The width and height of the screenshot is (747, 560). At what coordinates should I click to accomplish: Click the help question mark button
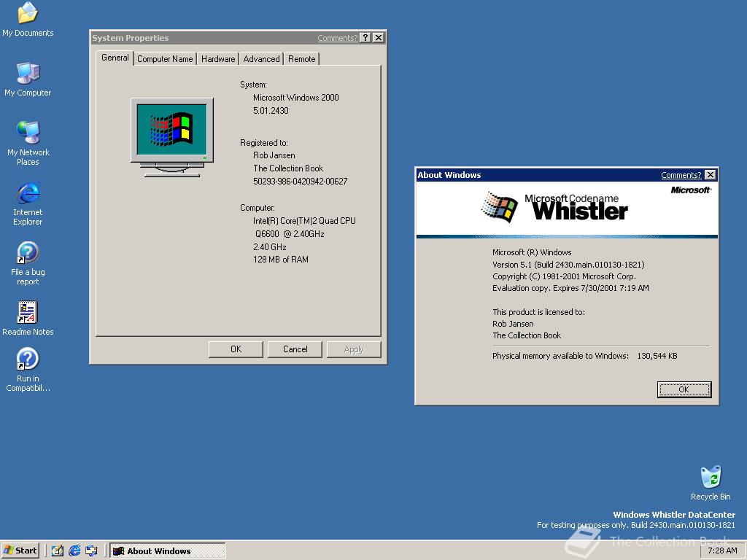coord(365,38)
